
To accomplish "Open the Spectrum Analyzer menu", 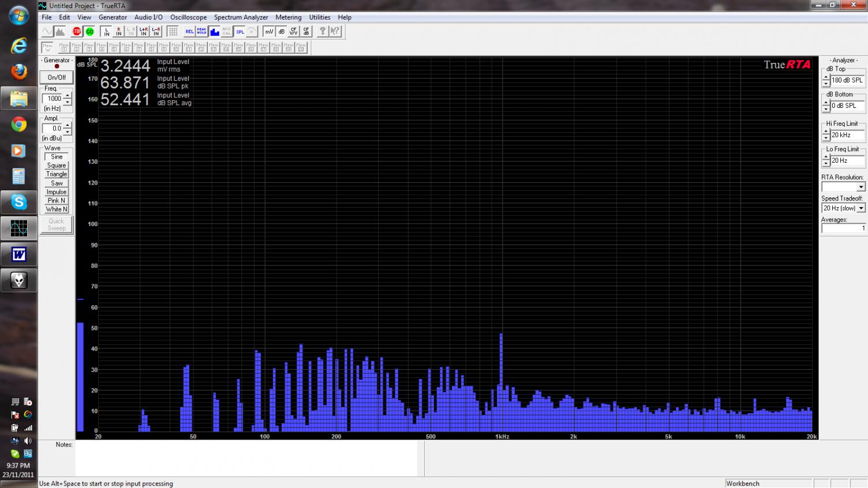I will pyautogui.click(x=241, y=17).
